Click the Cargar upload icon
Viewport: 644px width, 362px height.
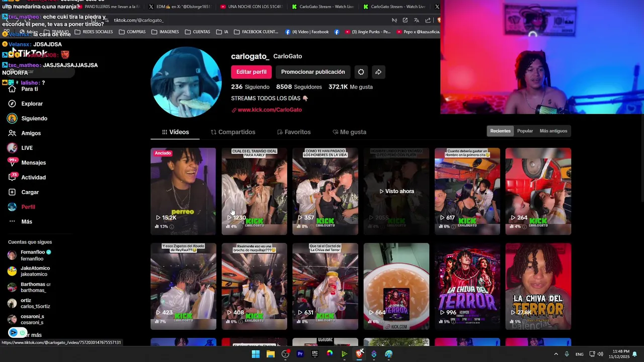(12, 192)
